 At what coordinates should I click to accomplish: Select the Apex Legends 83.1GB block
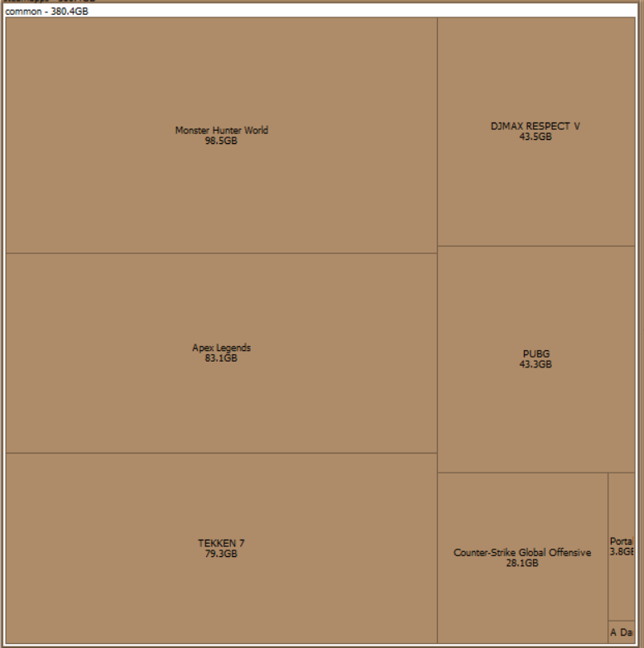point(222,353)
